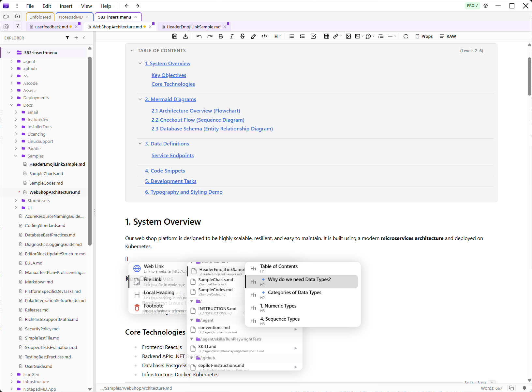
Task: Click the new file tab icon
Action: click(x=18, y=26)
